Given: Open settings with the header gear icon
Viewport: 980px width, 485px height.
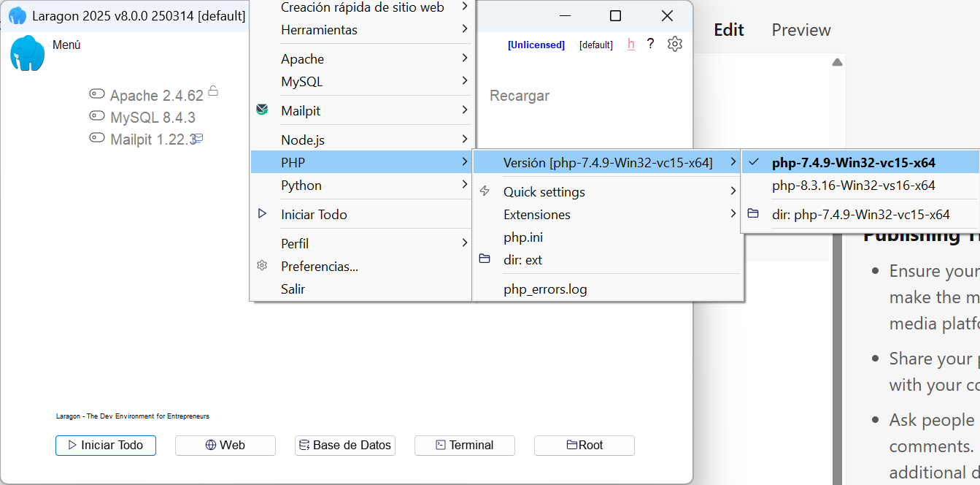Looking at the screenshot, I should pos(675,44).
